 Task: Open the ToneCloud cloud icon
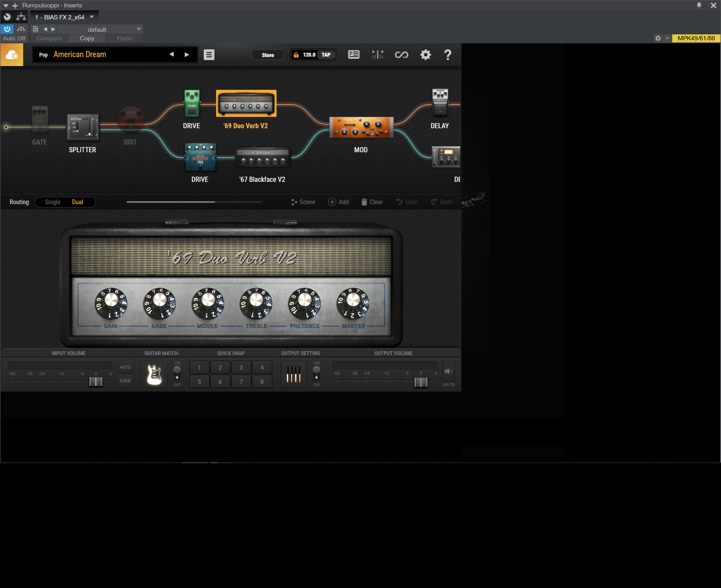[x=12, y=55]
